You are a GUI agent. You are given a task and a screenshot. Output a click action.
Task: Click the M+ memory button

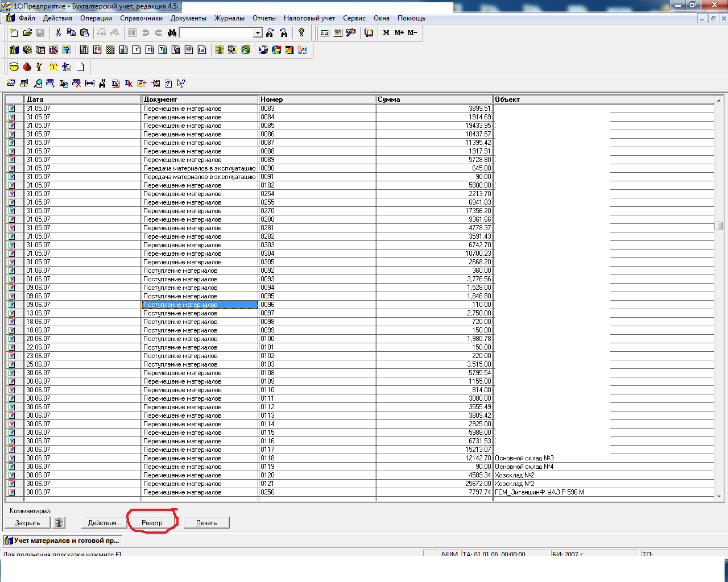click(x=399, y=33)
